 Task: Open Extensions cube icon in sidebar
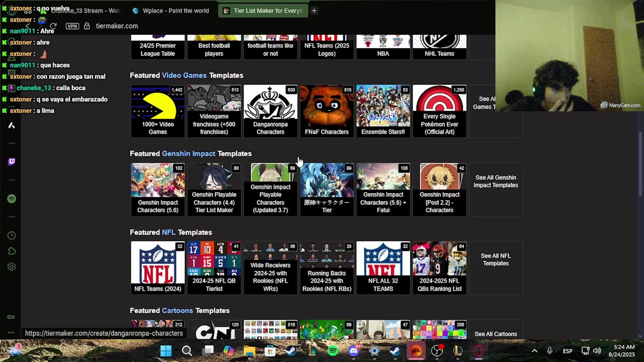(x=12, y=251)
